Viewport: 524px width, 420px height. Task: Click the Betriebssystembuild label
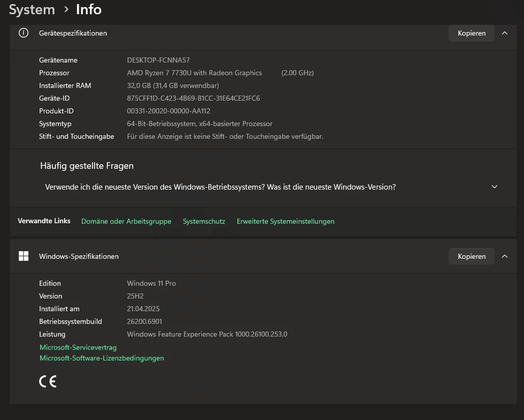pos(70,321)
